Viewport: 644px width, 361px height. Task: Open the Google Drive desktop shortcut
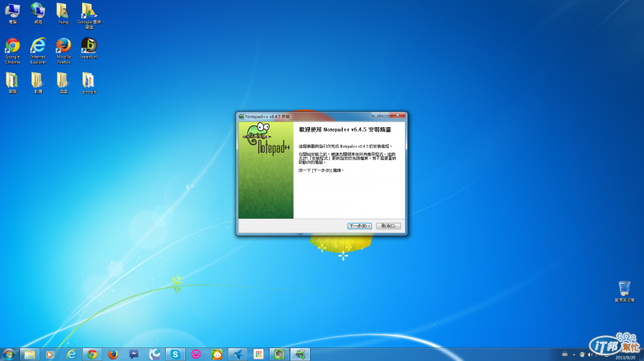click(x=89, y=15)
